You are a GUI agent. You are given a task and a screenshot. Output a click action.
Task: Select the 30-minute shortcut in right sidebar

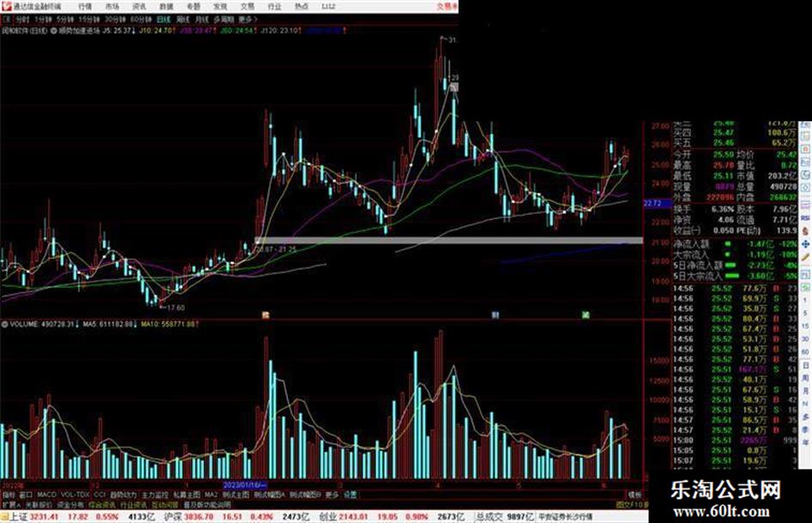806,338
